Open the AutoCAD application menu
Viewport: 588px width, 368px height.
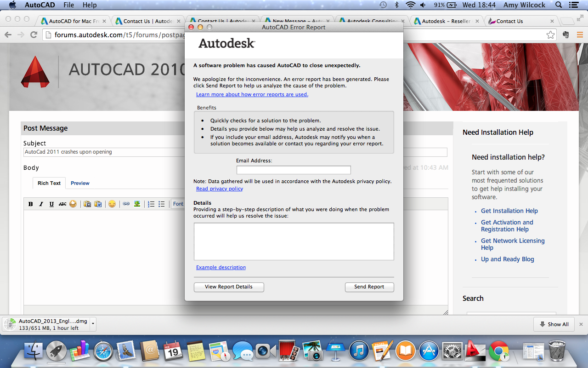point(40,5)
